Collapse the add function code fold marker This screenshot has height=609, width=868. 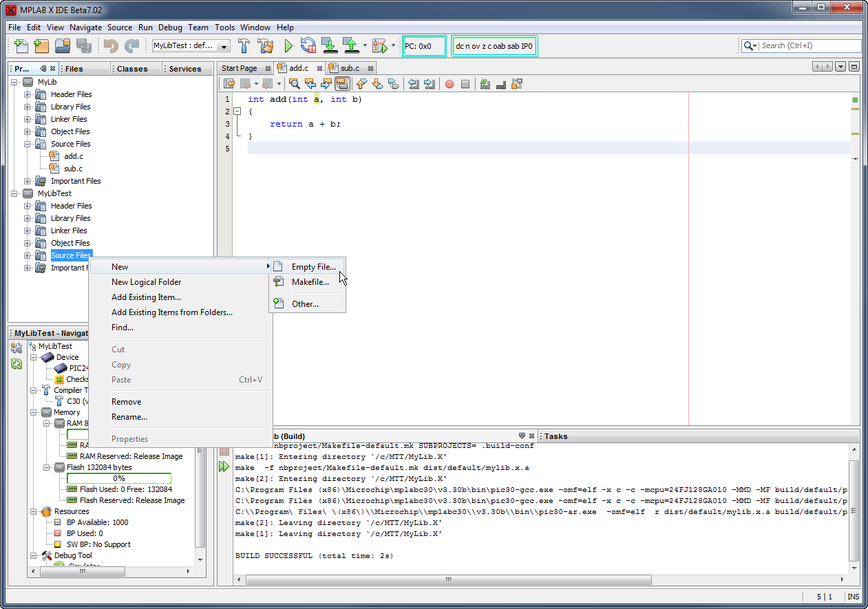[x=237, y=111]
